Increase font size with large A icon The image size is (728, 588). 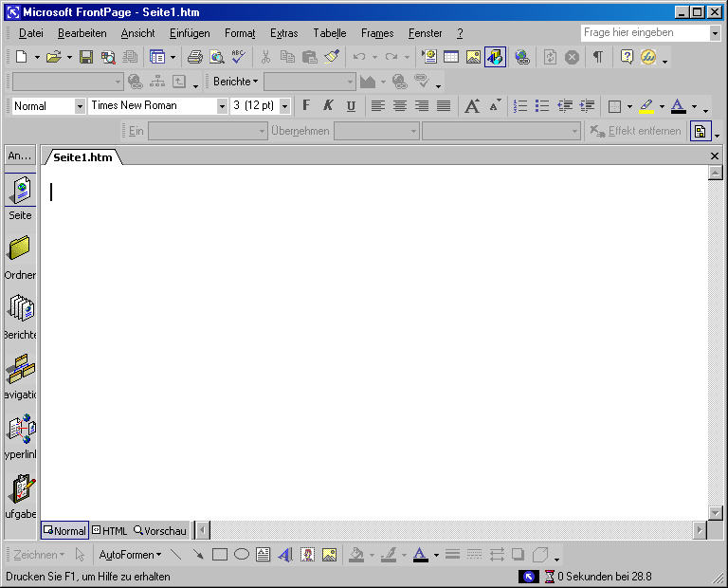[472, 106]
